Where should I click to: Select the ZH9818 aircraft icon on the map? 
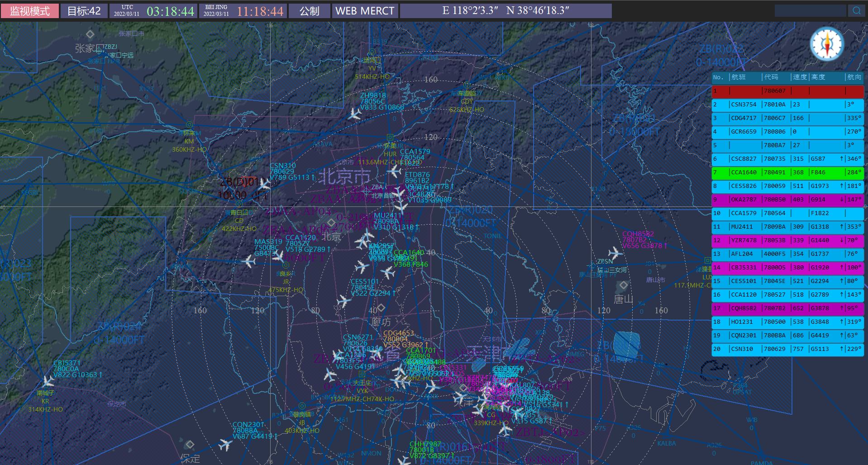(x=354, y=113)
